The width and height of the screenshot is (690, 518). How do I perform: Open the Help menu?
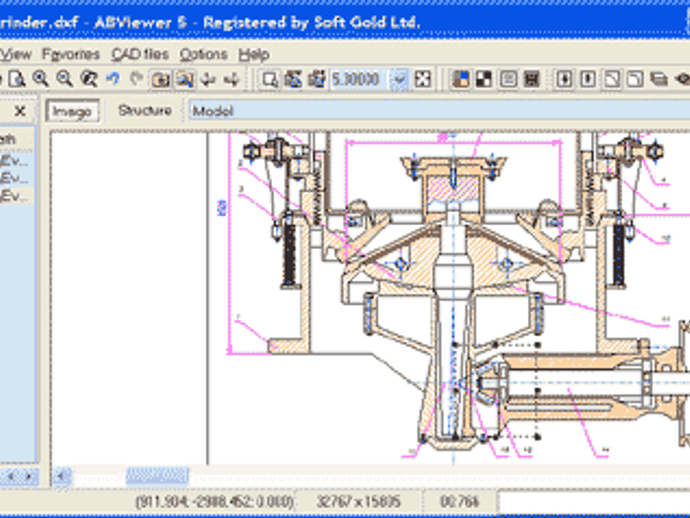click(x=254, y=55)
